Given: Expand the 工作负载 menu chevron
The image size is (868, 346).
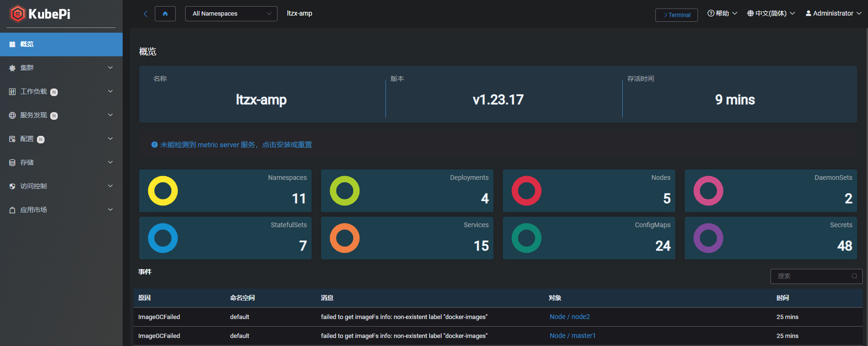Looking at the screenshot, I should point(110,91).
